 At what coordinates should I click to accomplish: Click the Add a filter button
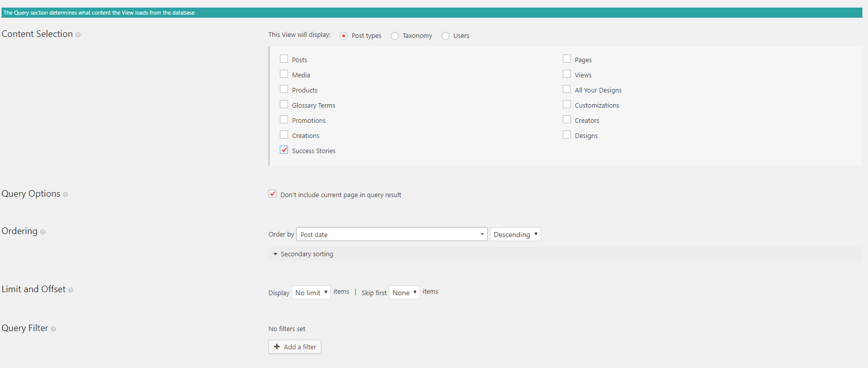pos(295,347)
